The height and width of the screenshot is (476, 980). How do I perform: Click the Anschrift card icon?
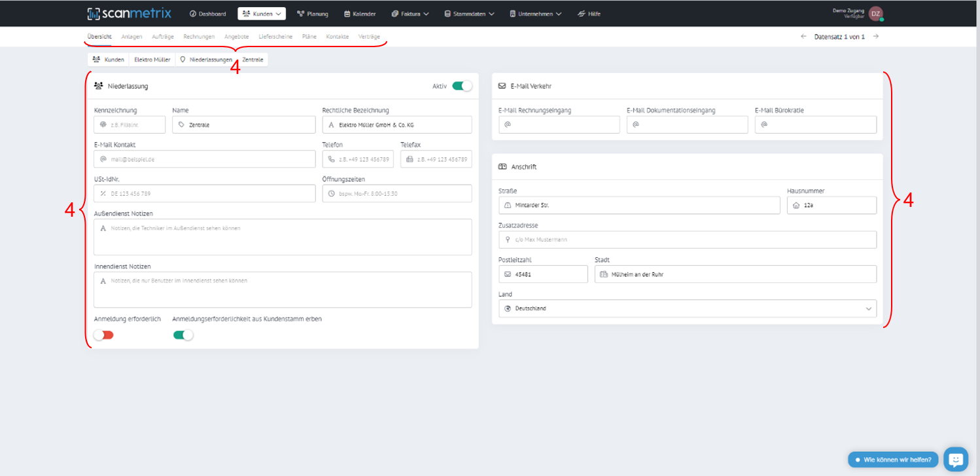(502, 167)
